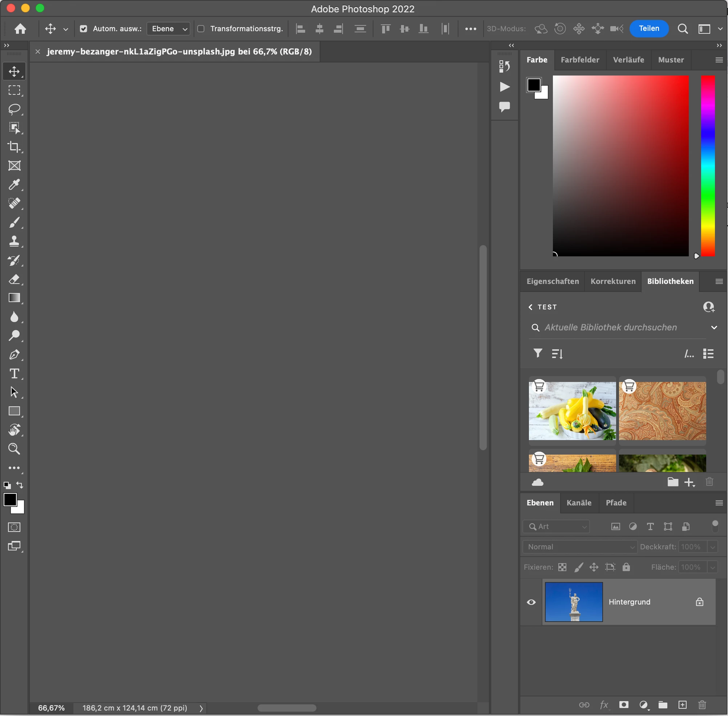This screenshot has width=728, height=716.
Task: Expand the library search options chevron
Action: 714,328
